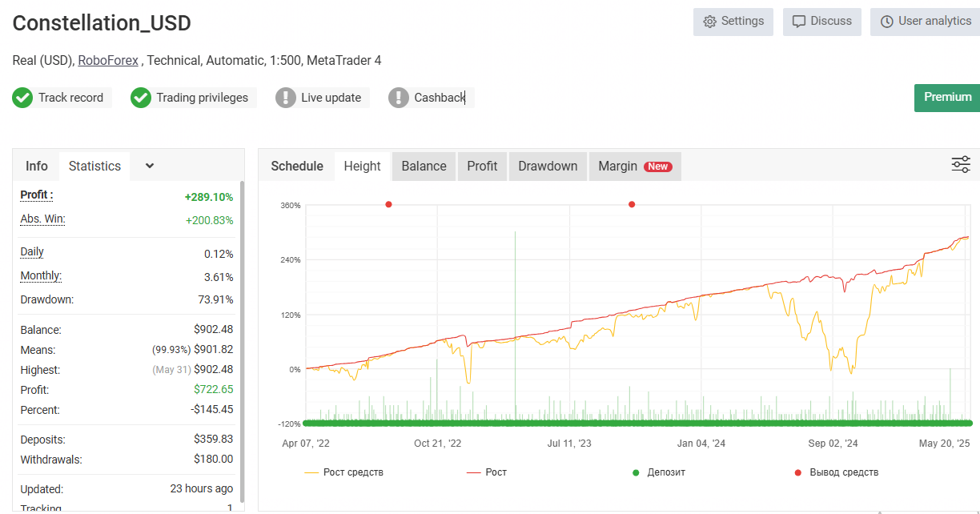Click green checkmark beside Trading privileges
Image resolution: width=980 pixels, height=514 pixels.
141,98
